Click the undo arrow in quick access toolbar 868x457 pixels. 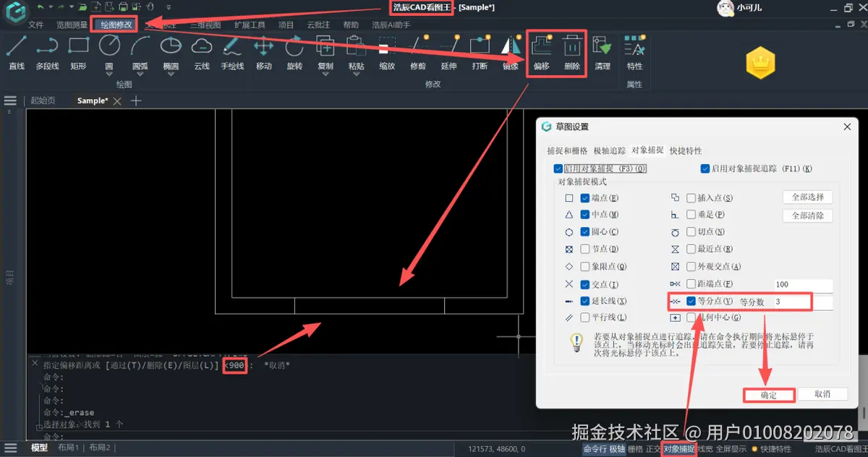point(41,7)
